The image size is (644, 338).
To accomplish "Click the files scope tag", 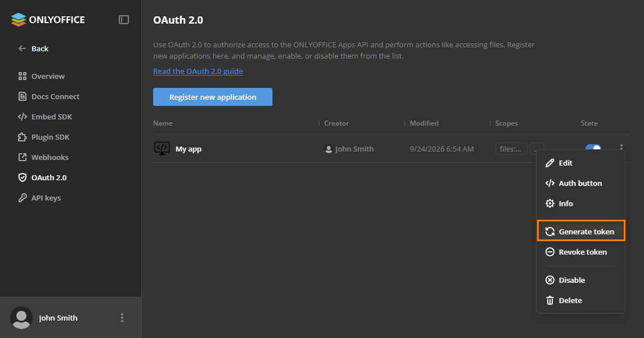I will point(511,149).
